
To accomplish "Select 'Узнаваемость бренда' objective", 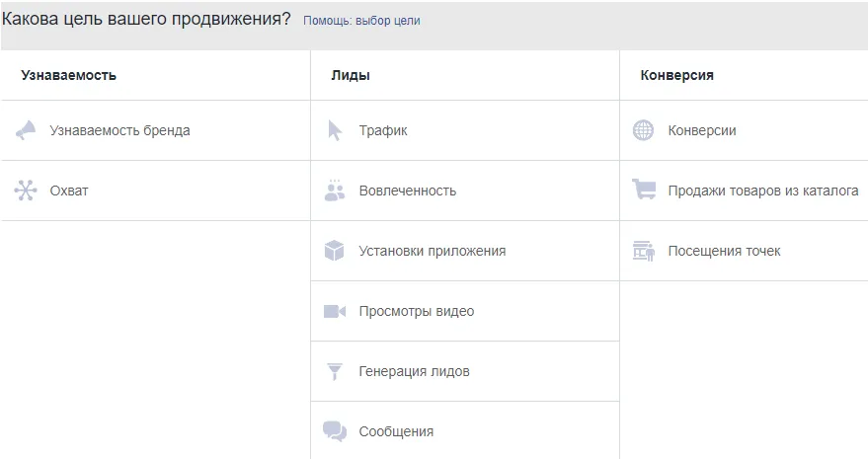I will (119, 130).
